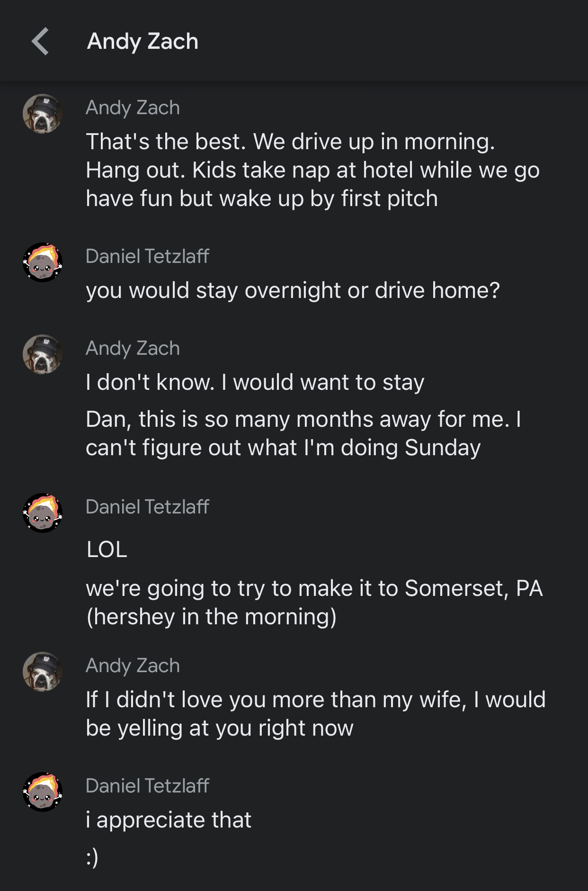Tap Daniel Tetzlaff's avatar beside overnight question
This screenshot has height=891, width=588.
pyautogui.click(x=43, y=262)
